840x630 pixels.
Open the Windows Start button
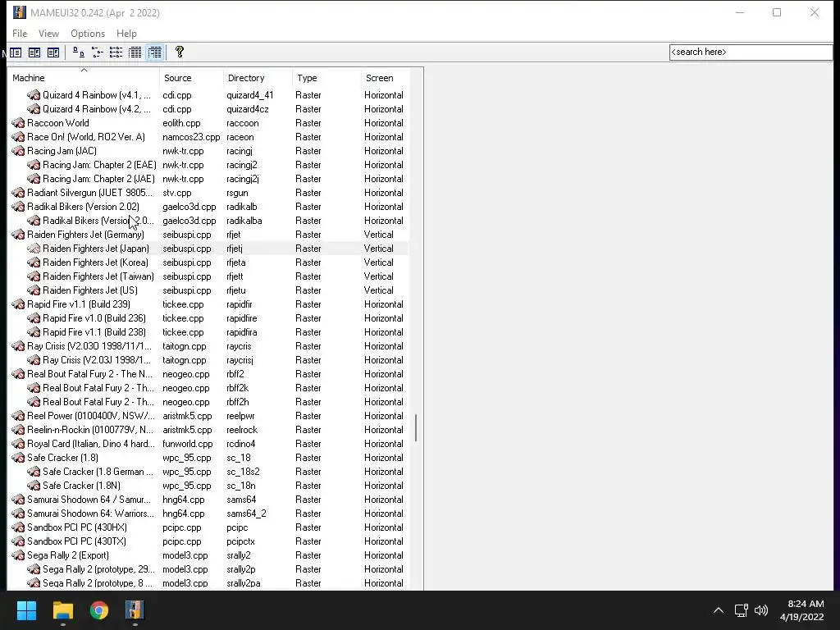(26, 610)
